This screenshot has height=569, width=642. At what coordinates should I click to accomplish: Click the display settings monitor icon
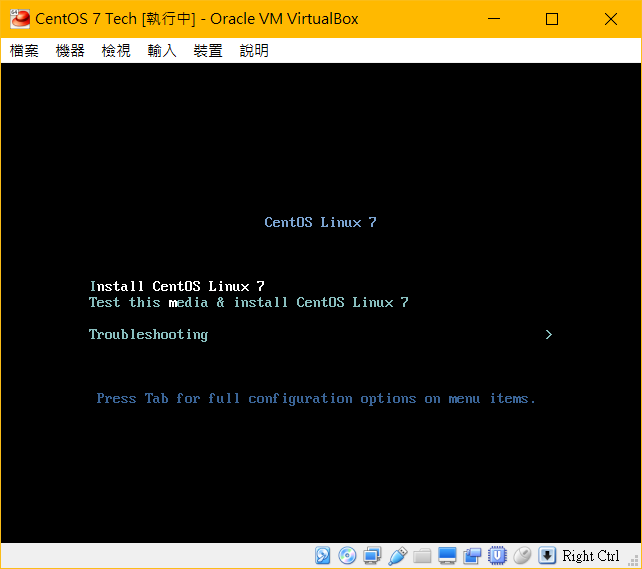447,556
